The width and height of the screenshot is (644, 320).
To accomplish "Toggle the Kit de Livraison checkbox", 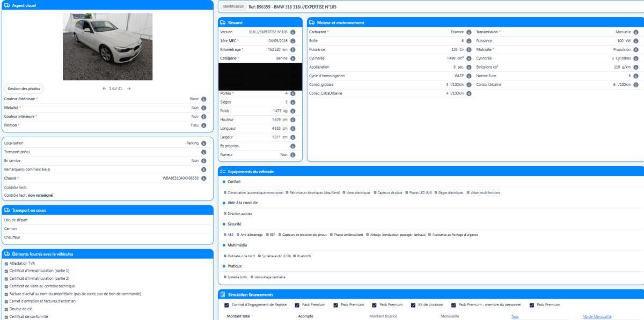I will 413,305.
